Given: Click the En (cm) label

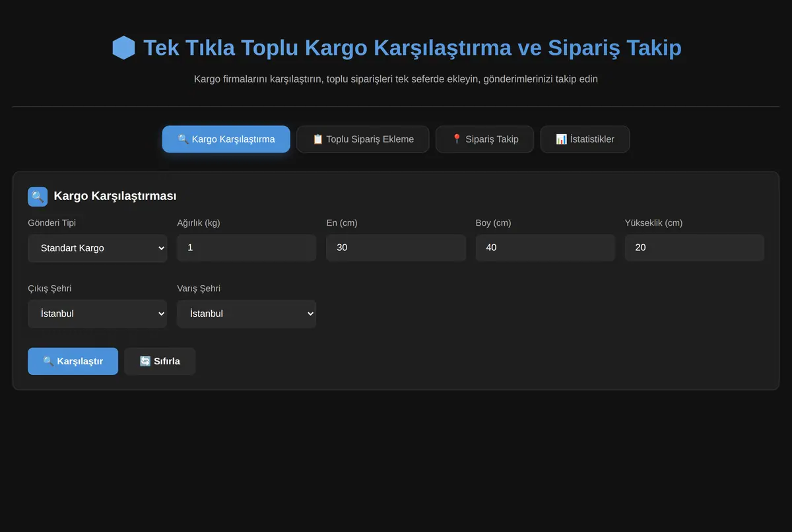Looking at the screenshot, I should tap(342, 223).
